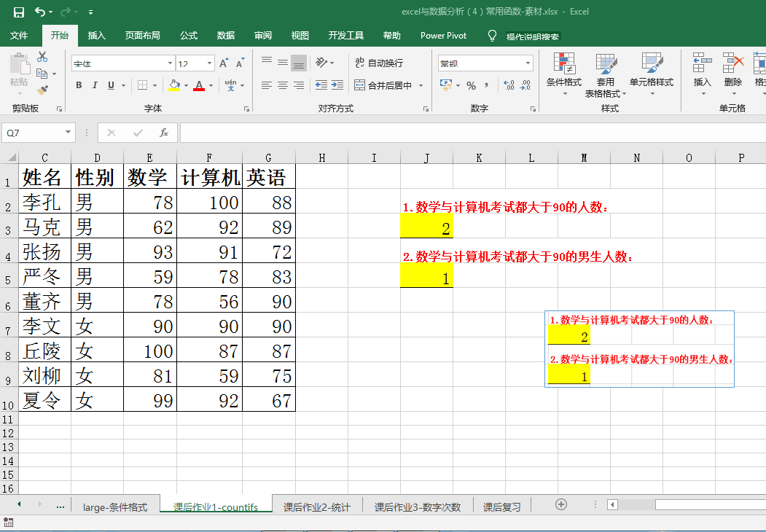Open 字体 group dialog launcher
The image size is (766, 532).
click(246, 109)
